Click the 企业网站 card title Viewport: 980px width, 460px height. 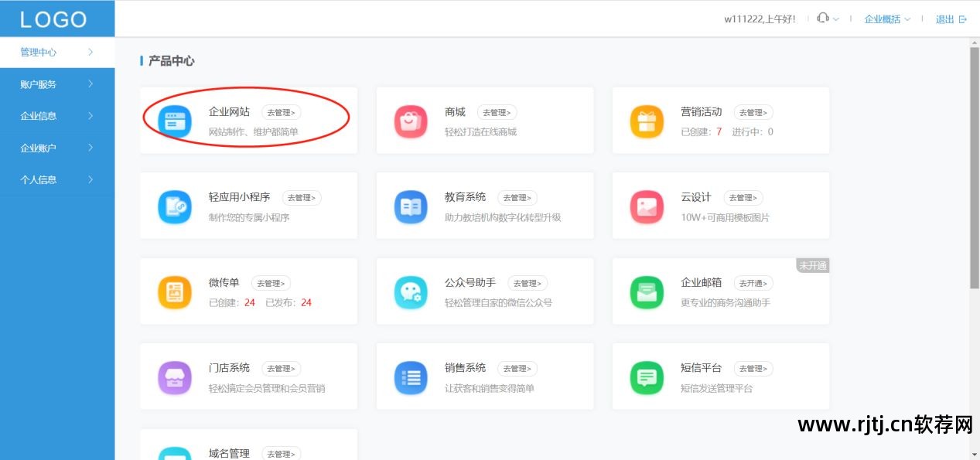click(229, 112)
